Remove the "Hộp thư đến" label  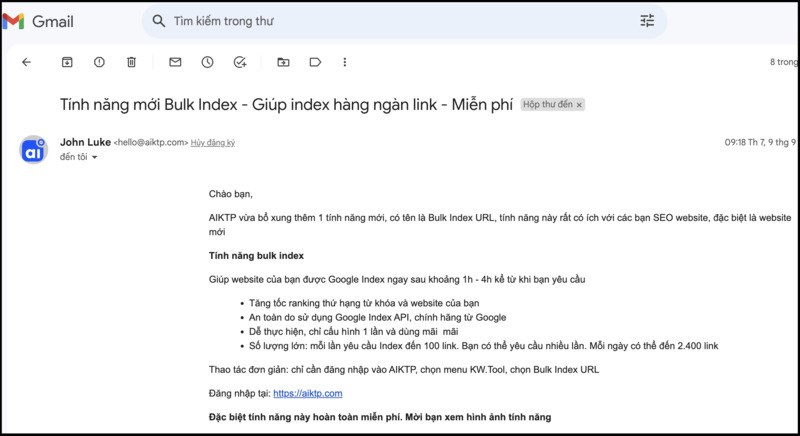click(579, 105)
